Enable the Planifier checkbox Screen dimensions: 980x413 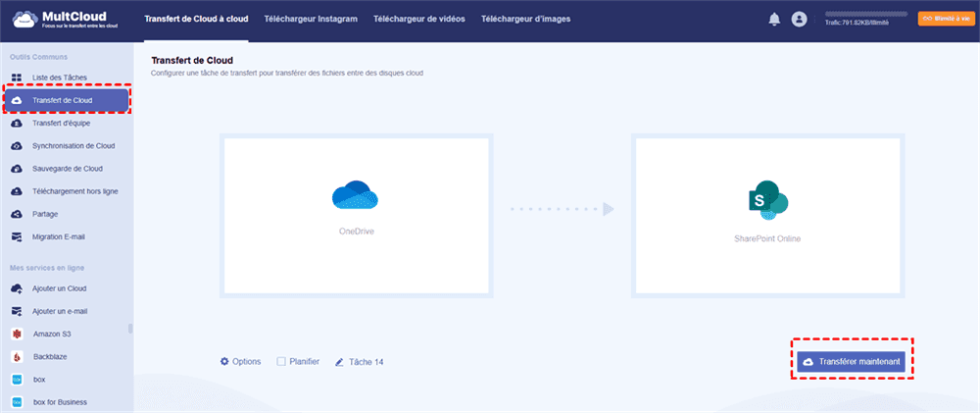pos(281,362)
